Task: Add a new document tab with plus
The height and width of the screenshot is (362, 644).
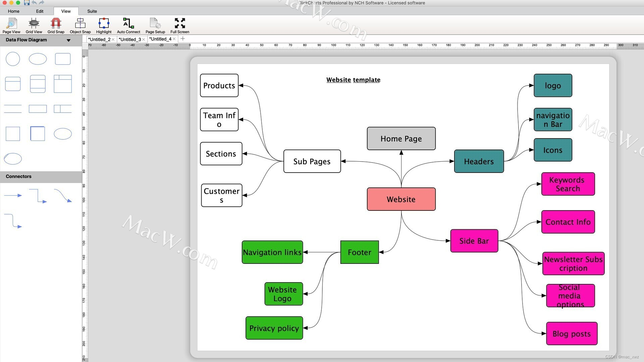Action: pyautogui.click(x=182, y=39)
